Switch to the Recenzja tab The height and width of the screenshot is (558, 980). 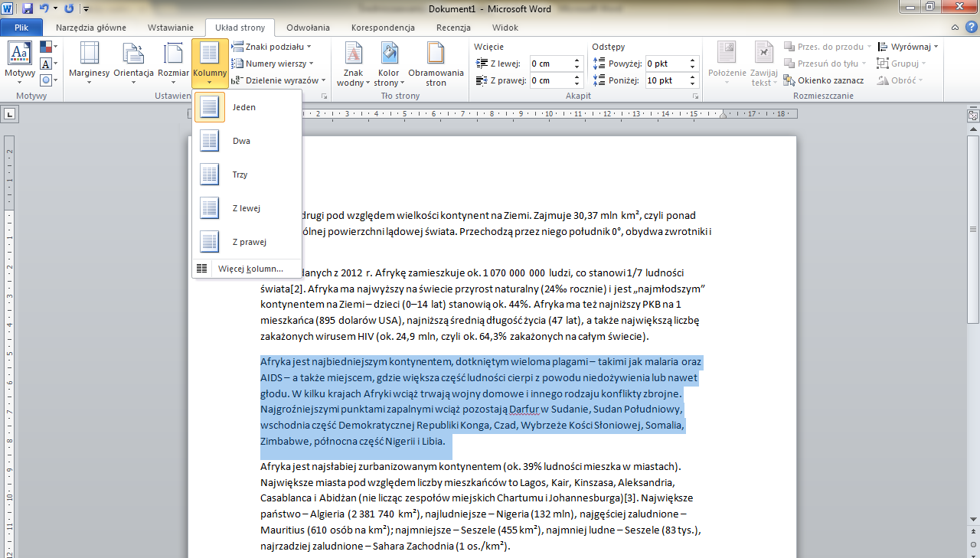click(x=453, y=28)
